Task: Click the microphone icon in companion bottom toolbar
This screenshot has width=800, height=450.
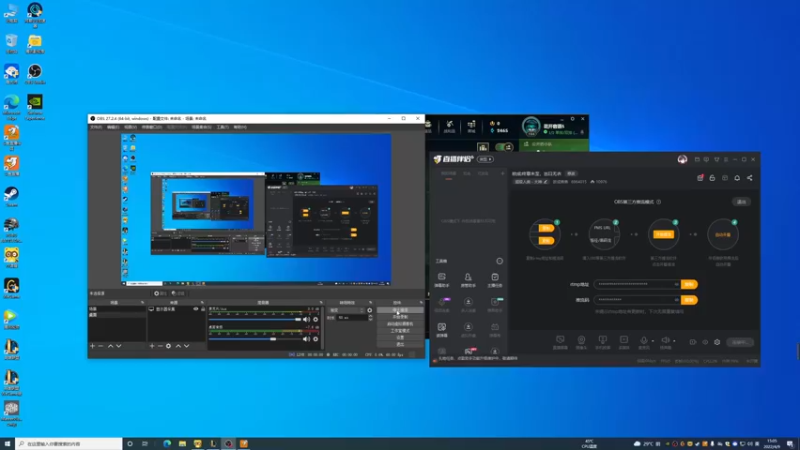Action: pos(644,340)
